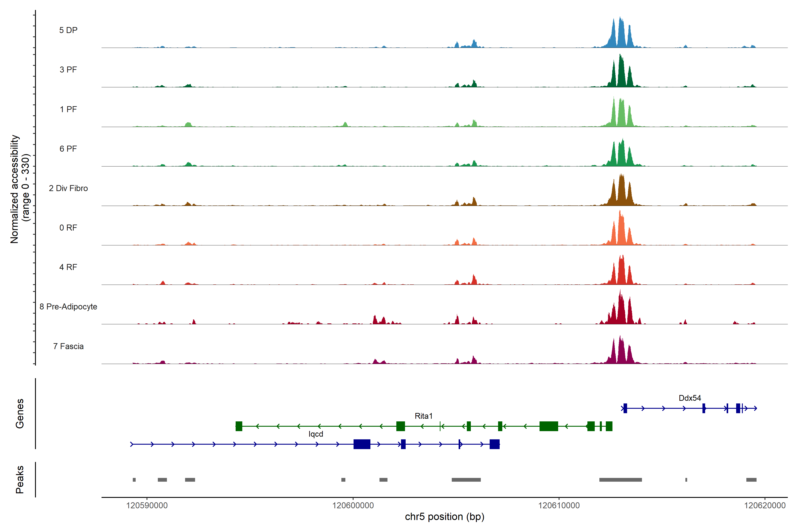Click the widest green Rita1 exon block
798x532 pixels.
point(549,426)
